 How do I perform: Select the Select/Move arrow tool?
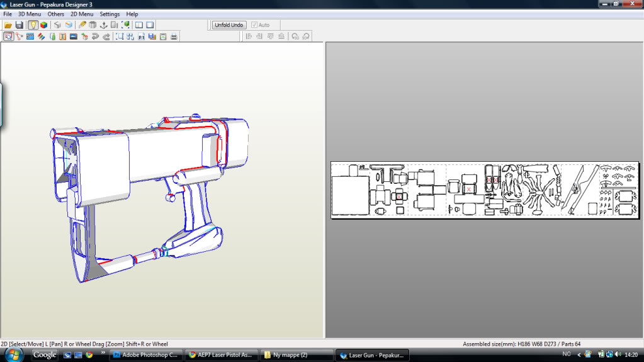[8, 37]
